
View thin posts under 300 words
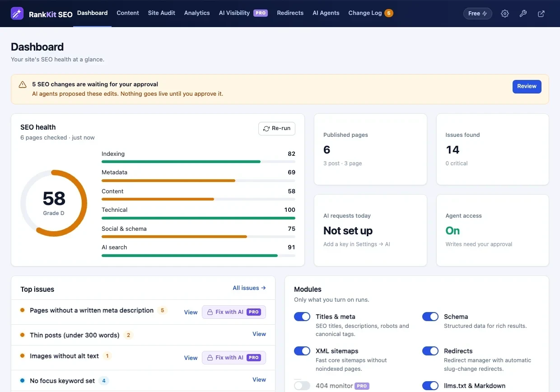259,334
